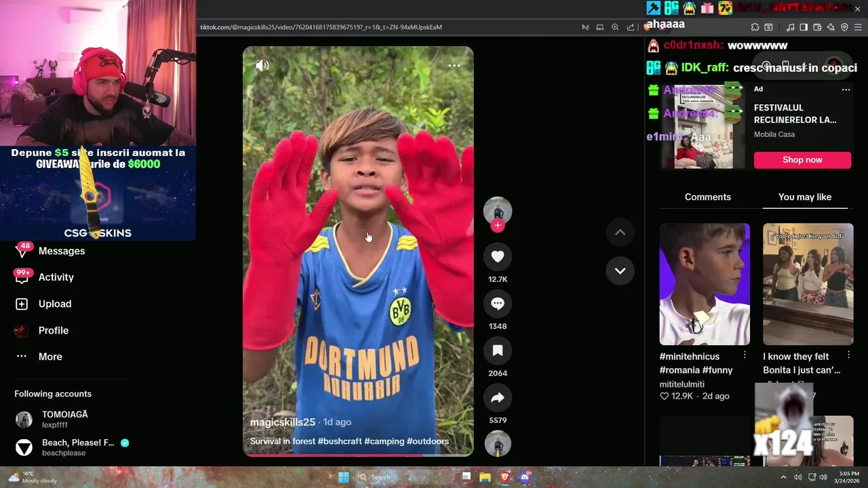The image size is (868, 488).
Task: Click the 'Survival in forest' caption text
Action: pos(283,441)
